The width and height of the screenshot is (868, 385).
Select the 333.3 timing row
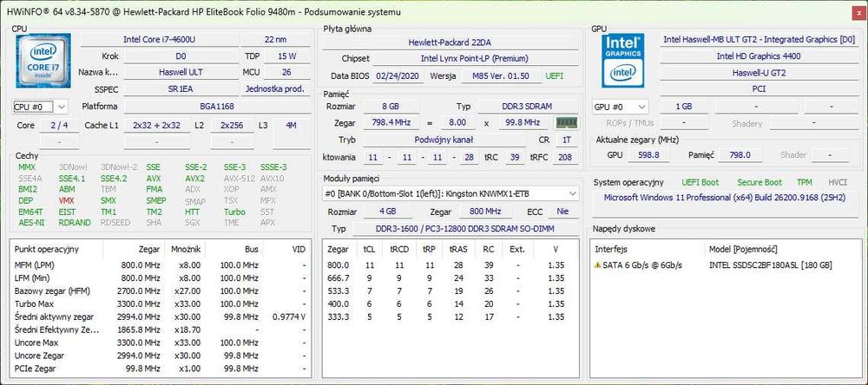(x=450, y=317)
